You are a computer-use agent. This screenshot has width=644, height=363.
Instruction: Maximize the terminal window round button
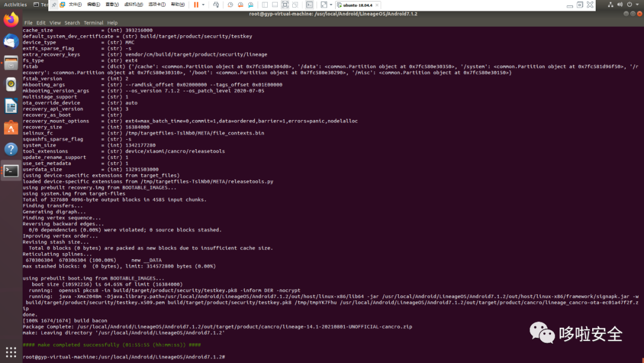coord(633,14)
